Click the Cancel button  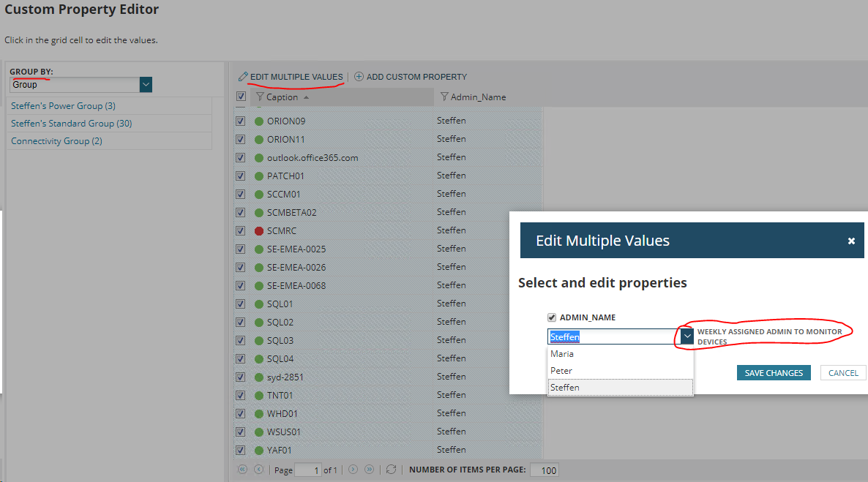tap(843, 373)
